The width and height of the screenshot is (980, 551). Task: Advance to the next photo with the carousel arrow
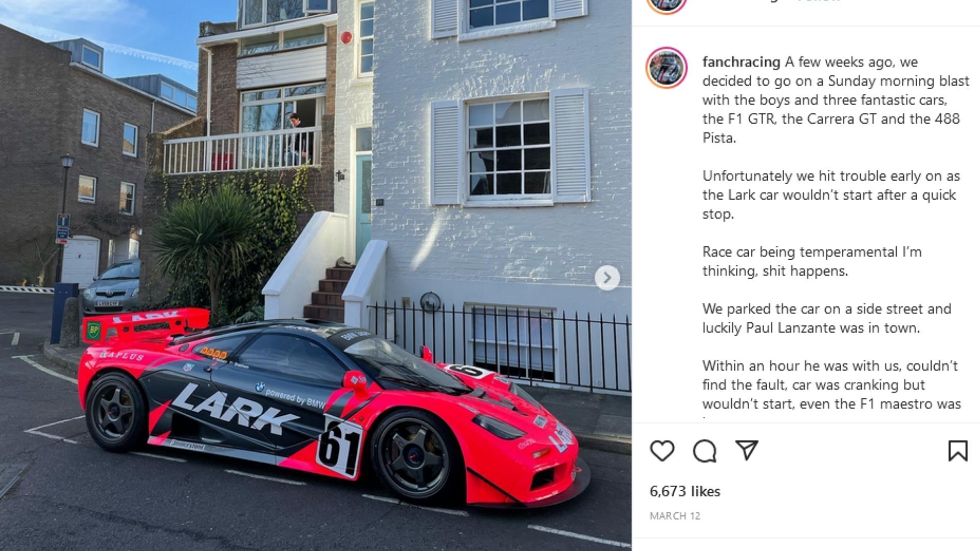tap(607, 278)
